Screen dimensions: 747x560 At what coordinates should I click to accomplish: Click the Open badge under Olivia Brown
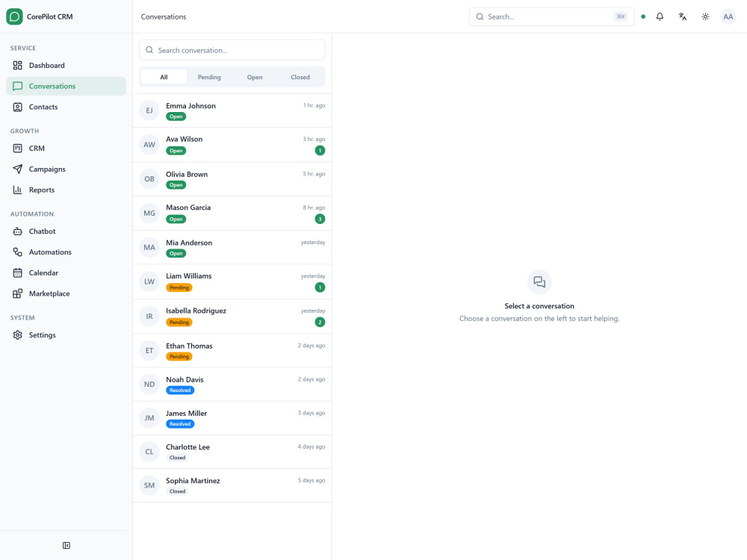click(176, 185)
